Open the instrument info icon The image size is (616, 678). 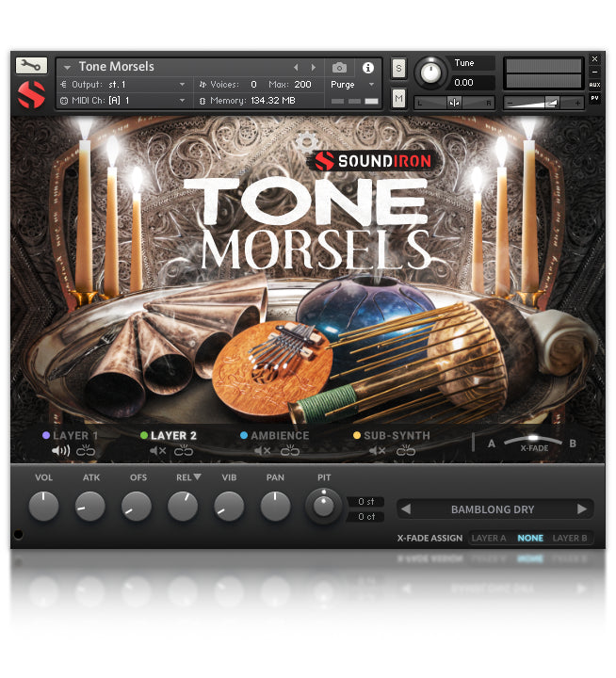click(367, 68)
